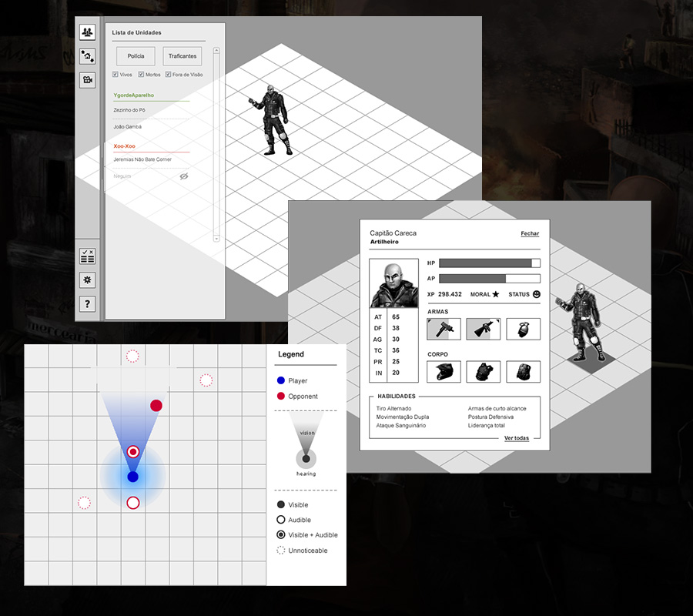693x616 pixels.
Task: Uncheck the Mortos checkbox
Action: pyautogui.click(x=141, y=75)
